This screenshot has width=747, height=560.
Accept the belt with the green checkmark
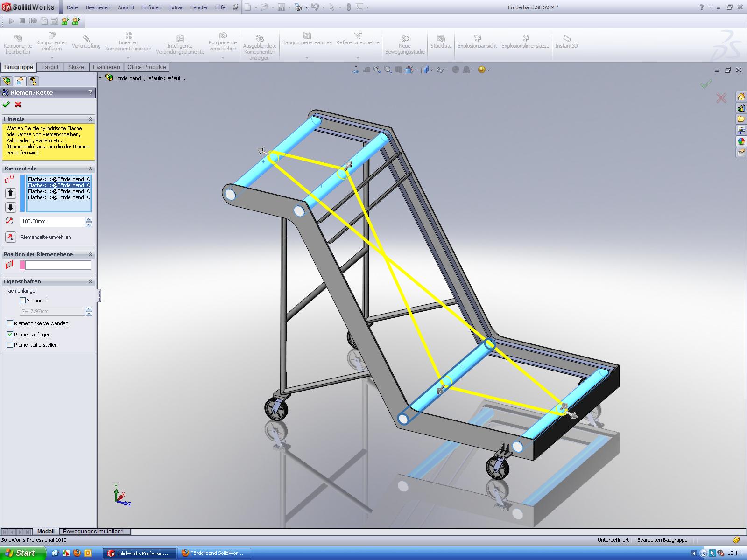click(6, 105)
